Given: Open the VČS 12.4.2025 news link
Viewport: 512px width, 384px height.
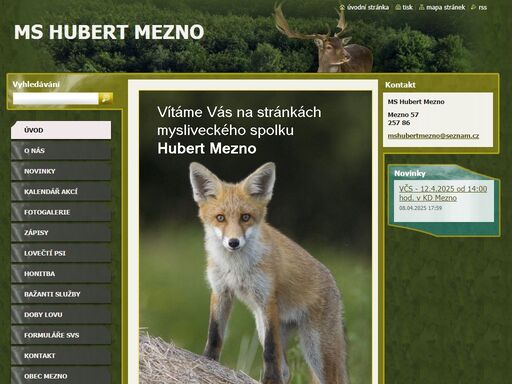Looking at the screenshot, I should [443, 193].
